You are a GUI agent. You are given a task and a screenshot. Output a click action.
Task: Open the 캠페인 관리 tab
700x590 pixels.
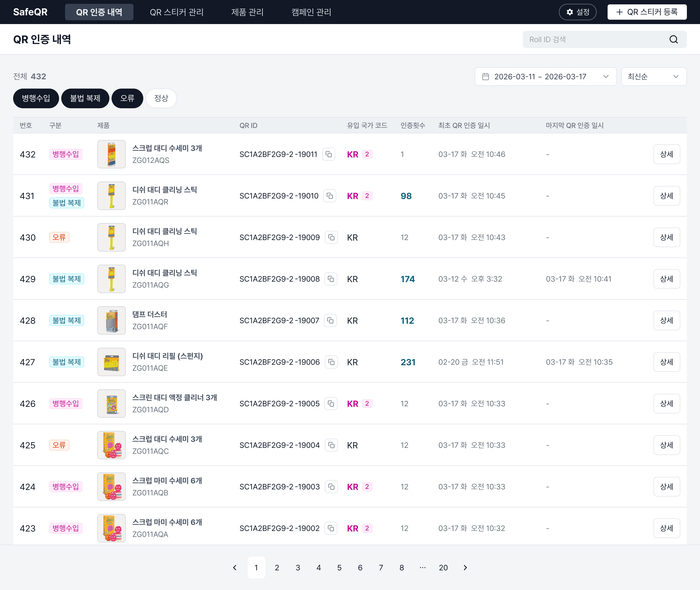click(311, 12)
